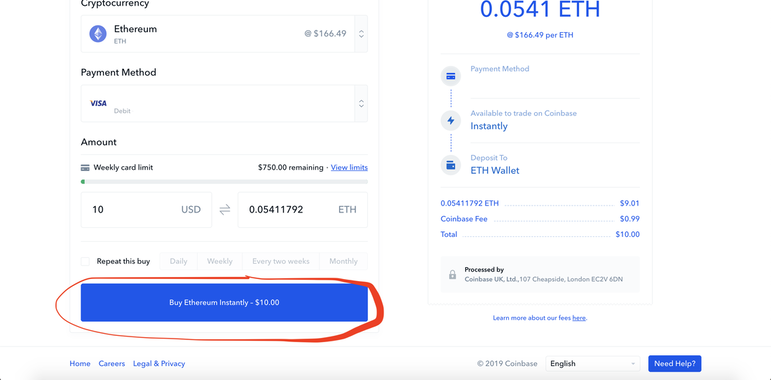Click the USD/ETH swap arrows icon

tap(225, 210)
